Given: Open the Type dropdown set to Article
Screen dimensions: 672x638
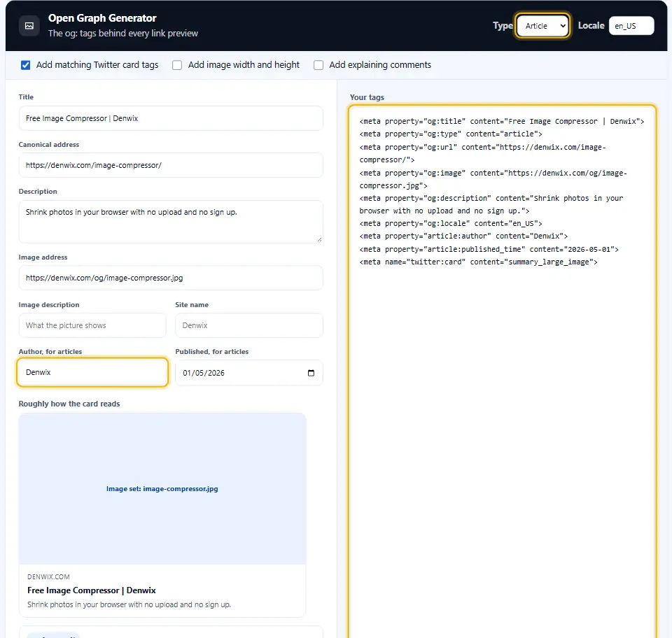Looking at the screenshot, I should coord(542,26).
